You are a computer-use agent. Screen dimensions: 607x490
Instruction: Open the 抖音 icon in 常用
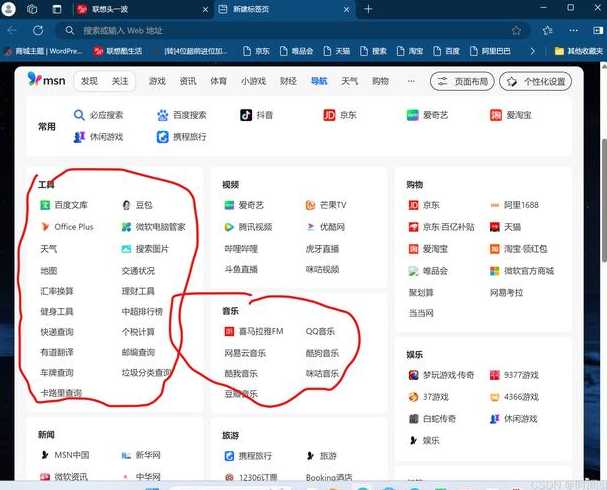pyautogui.click(x=246, y=115)
